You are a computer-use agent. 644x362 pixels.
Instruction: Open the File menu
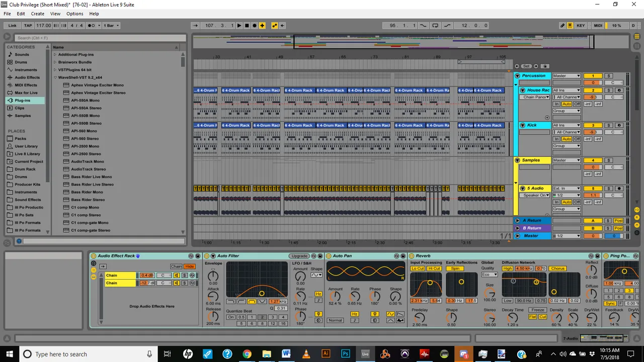pyautogui.click(x=7, y=14)
